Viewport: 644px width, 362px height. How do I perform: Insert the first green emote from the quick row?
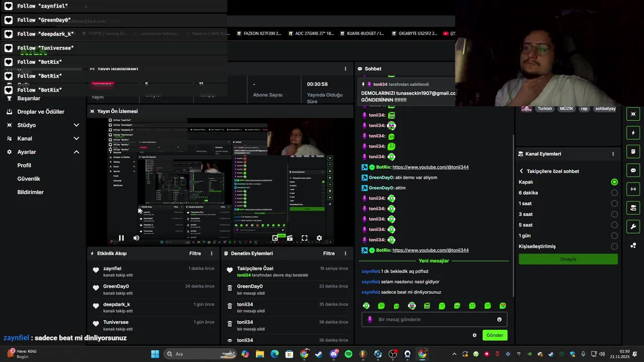click(x=366, y=306)
